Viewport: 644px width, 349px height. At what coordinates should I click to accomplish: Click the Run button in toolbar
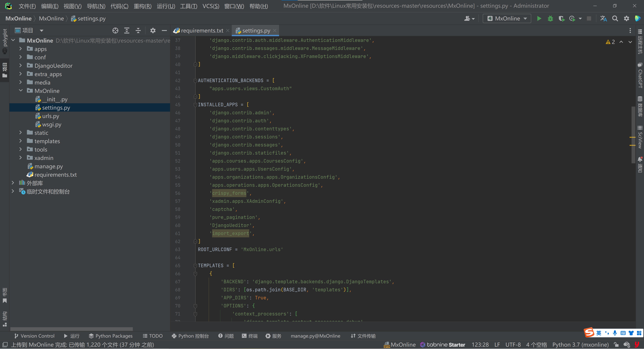click(540, 18)
